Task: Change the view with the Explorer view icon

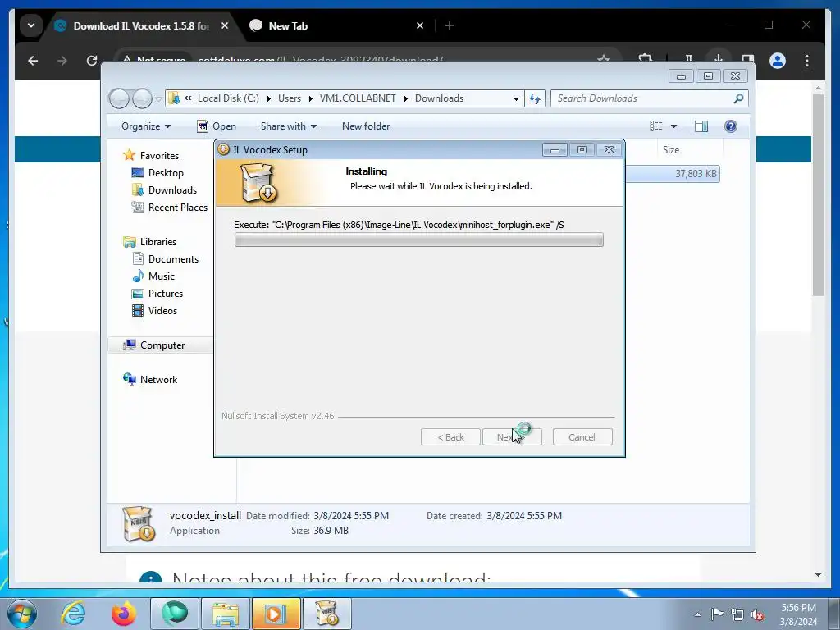Action: [x=655, y=126]
